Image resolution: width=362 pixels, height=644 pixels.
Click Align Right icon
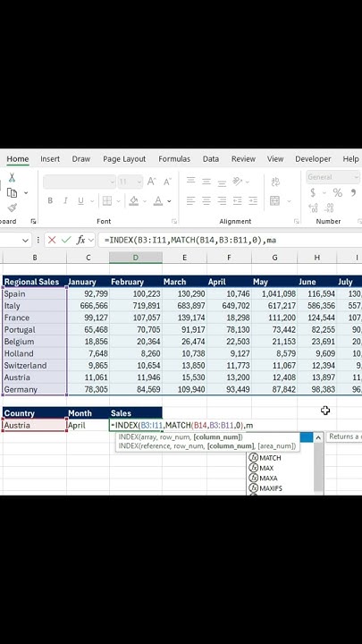coord(222,201)
